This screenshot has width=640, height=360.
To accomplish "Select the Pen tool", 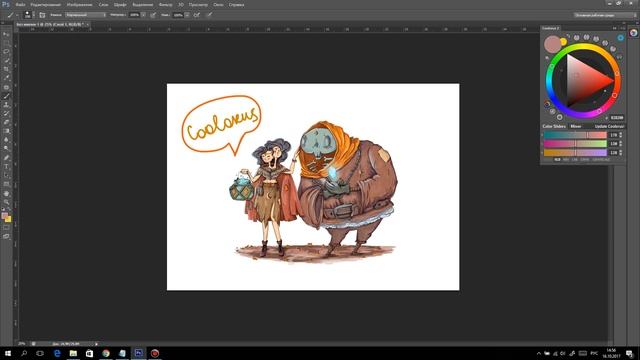I will click(6, 158).
